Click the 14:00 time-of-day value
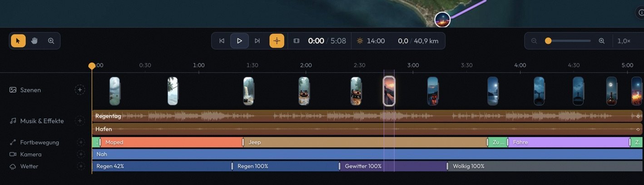 [376, 41]
